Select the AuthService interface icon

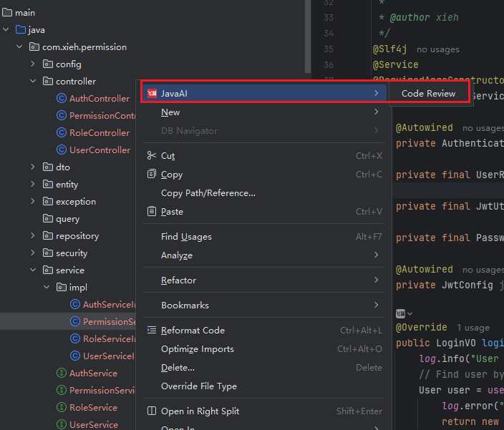click(x=62, y=373)
